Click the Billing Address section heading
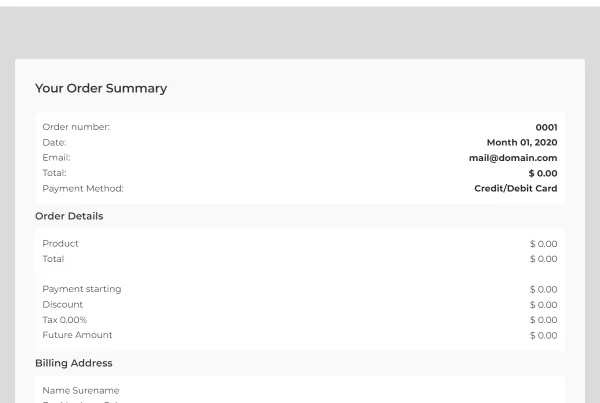This screenshot has width=600, height=403. (x=74, y=363)
